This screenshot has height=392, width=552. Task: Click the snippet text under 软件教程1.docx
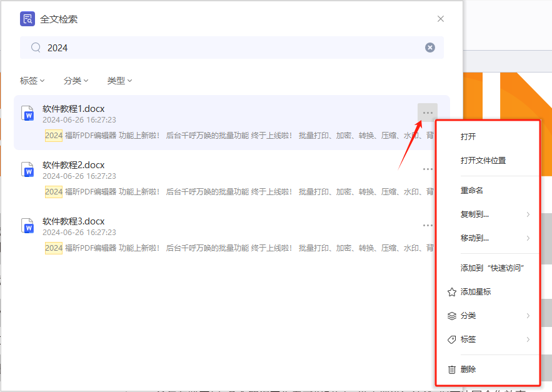(x=239, y=136)
